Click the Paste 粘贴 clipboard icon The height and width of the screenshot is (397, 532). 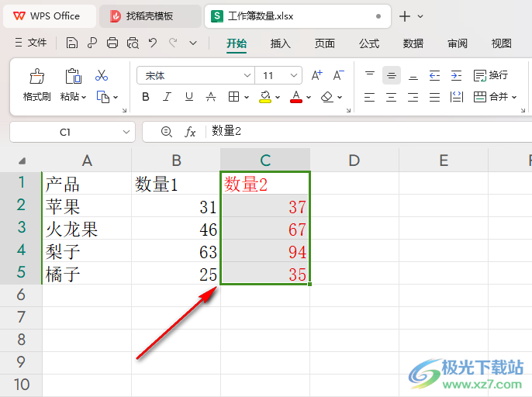(x=73, y=76)
